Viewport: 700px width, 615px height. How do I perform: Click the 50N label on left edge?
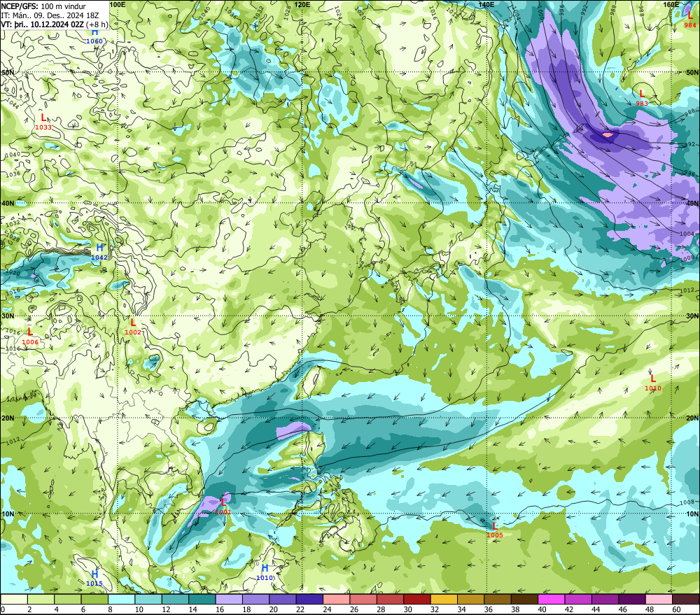8,72
